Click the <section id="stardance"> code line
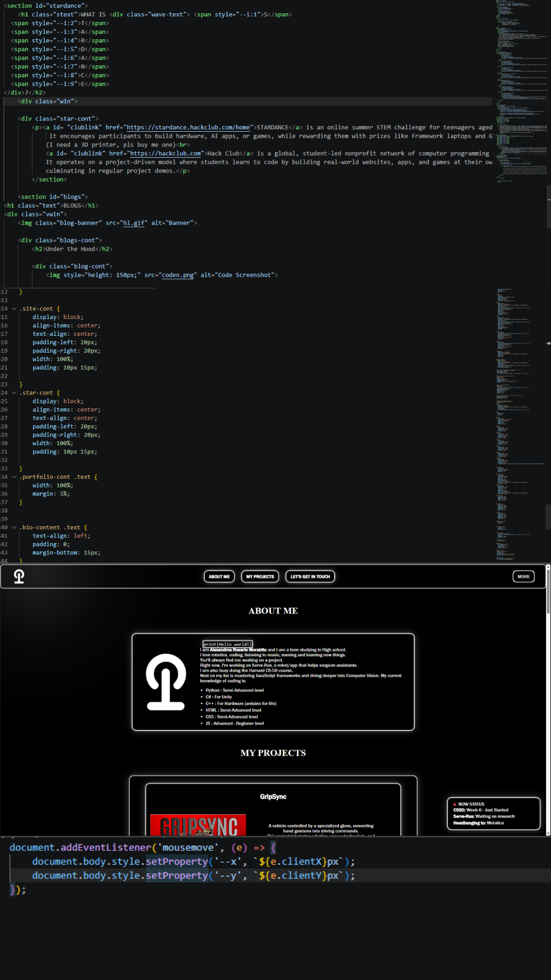 [x=46, y=6]
